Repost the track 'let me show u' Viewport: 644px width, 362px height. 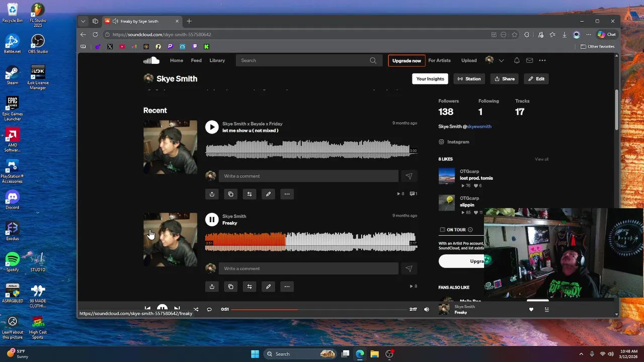(250, 194)
